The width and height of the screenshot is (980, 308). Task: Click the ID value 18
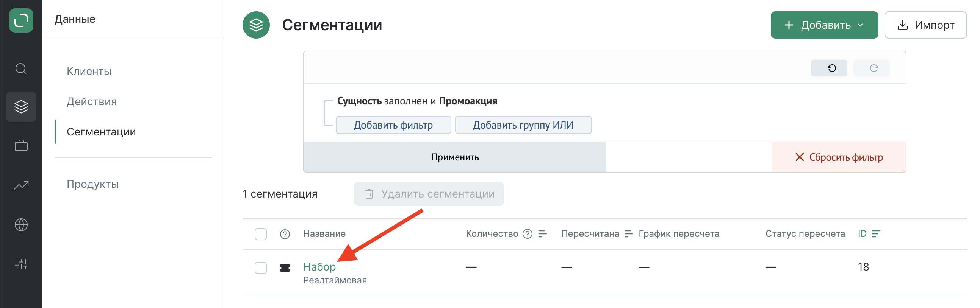863,267
